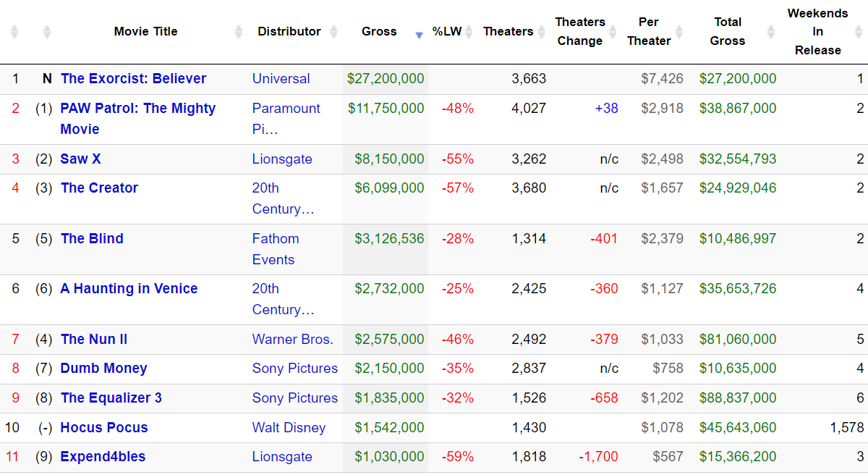This screenshot has height=475, width=868.
Task: Open the Saw X movie link
Action: [x=80, y=159]
